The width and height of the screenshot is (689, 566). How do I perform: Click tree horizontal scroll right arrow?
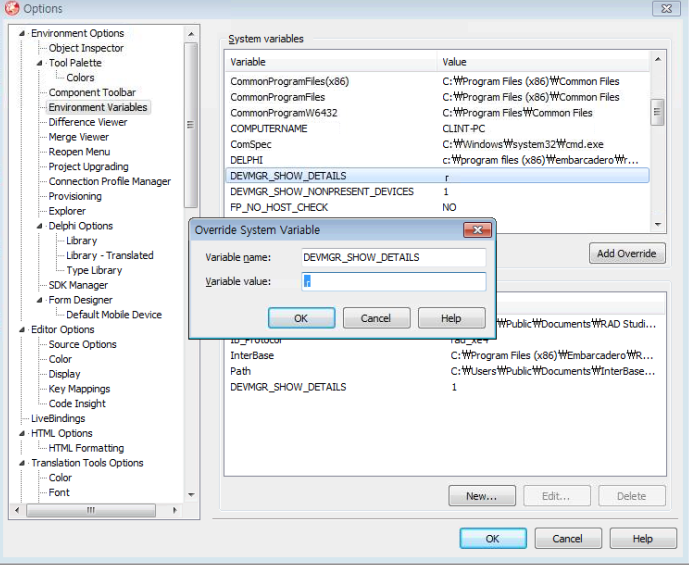(x=175, y=510)
